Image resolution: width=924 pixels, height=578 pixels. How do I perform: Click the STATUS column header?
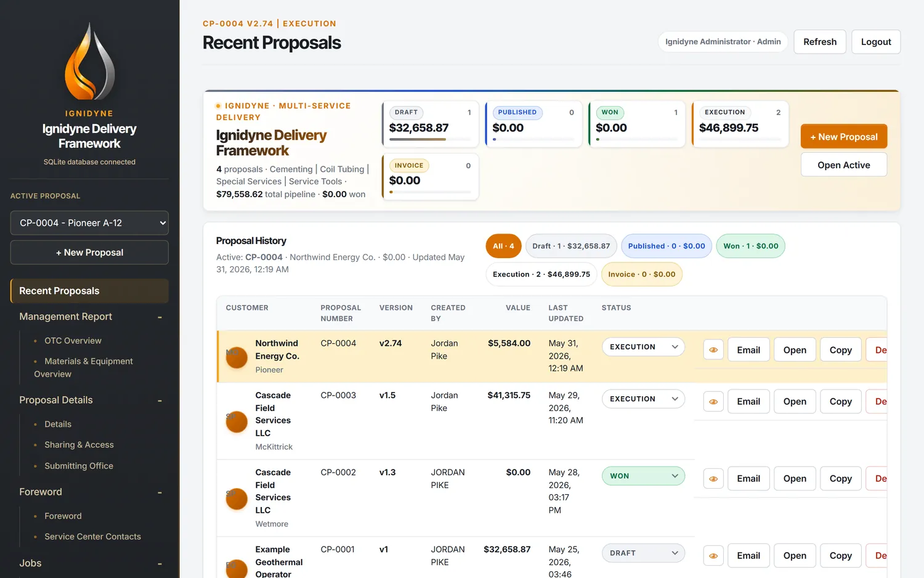pos(616,308)
